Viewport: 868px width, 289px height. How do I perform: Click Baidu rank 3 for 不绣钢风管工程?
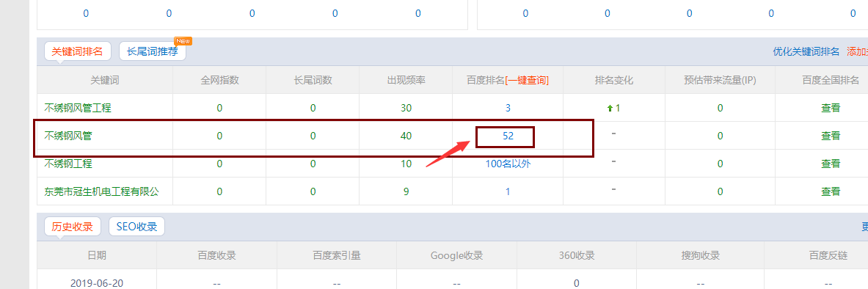tap(508, 108)
